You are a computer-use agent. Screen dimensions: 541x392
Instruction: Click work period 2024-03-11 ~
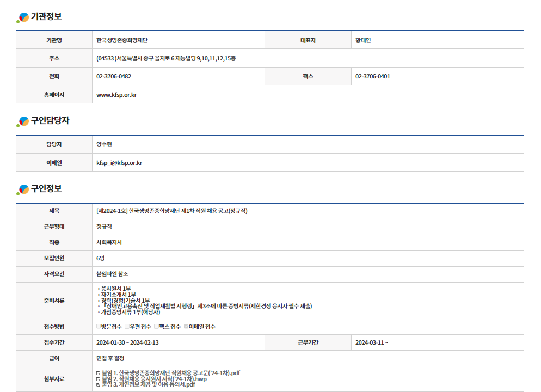point(372,342)
